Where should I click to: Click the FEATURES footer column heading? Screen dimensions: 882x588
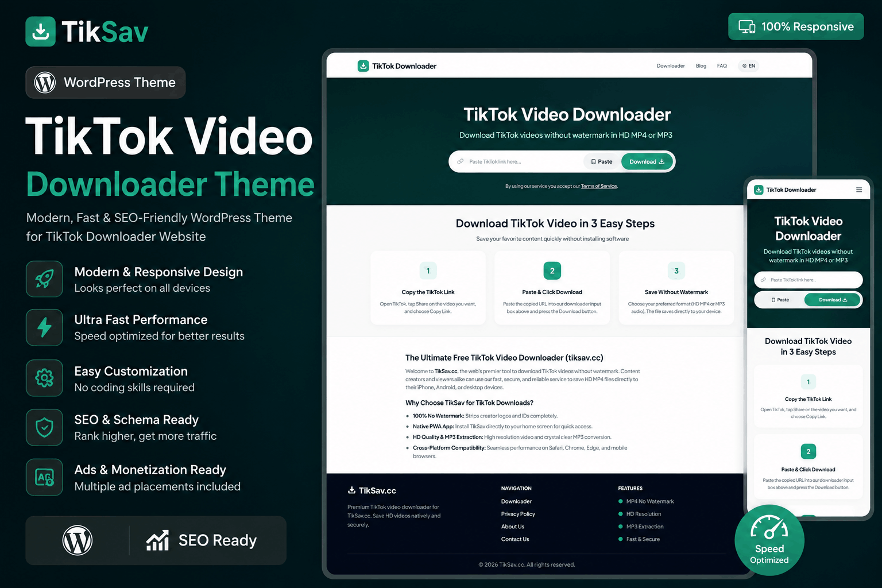pos(630,489)
